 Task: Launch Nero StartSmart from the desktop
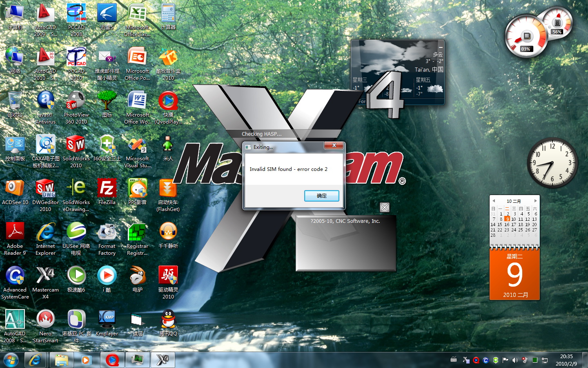point(45,326)
